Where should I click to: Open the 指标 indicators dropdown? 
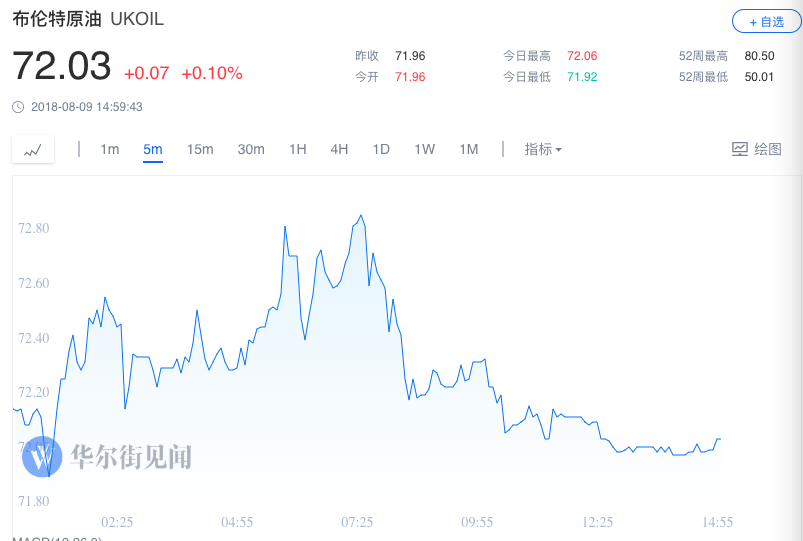coord(543,149)
